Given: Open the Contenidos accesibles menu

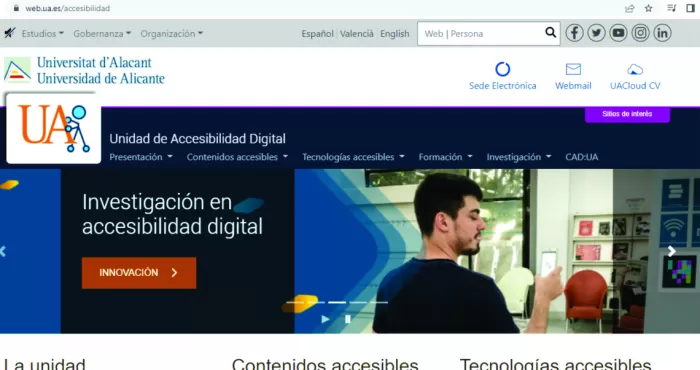Looking at the screenshot, I should (x=238, y=157).
